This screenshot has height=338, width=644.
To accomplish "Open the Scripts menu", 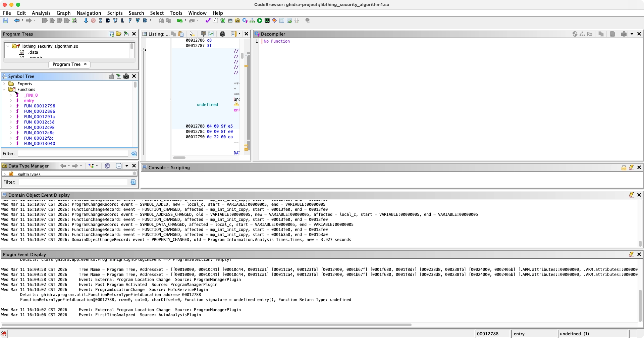I will click(x=115, y=13).
